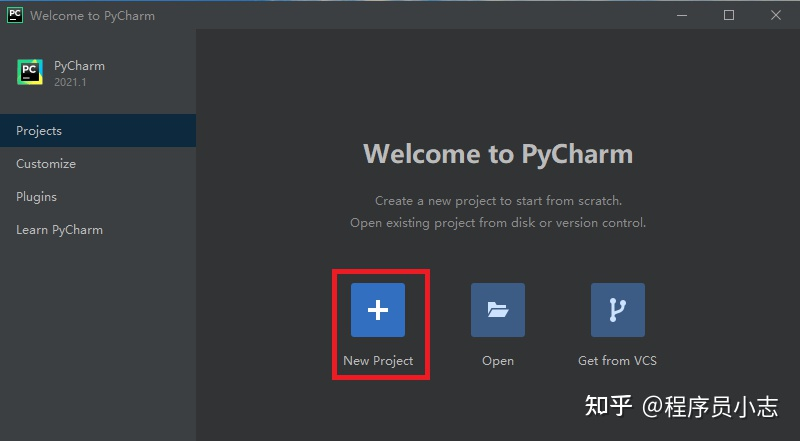Click the New Project plus icon
Screen dimensions: 800x441
(x=378, y=310)
